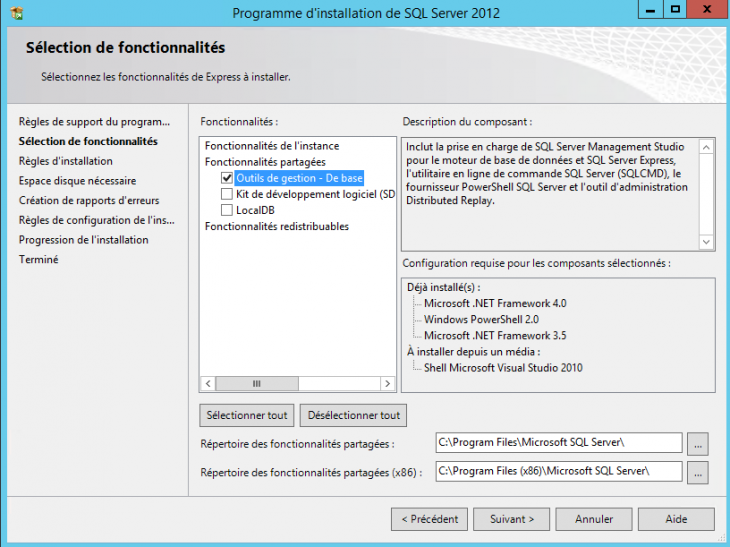Click Désélectionner tout button

click(353, 415)
